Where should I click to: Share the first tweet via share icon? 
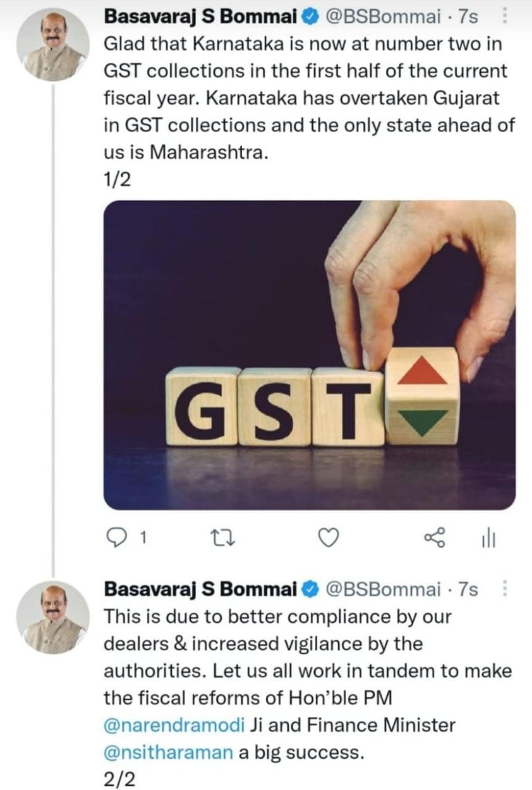(434, 539)
